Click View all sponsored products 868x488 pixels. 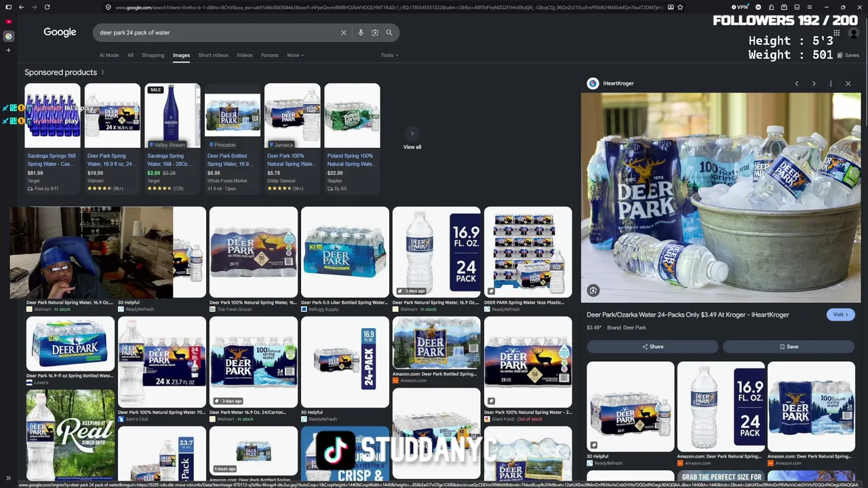pos(412,147)
